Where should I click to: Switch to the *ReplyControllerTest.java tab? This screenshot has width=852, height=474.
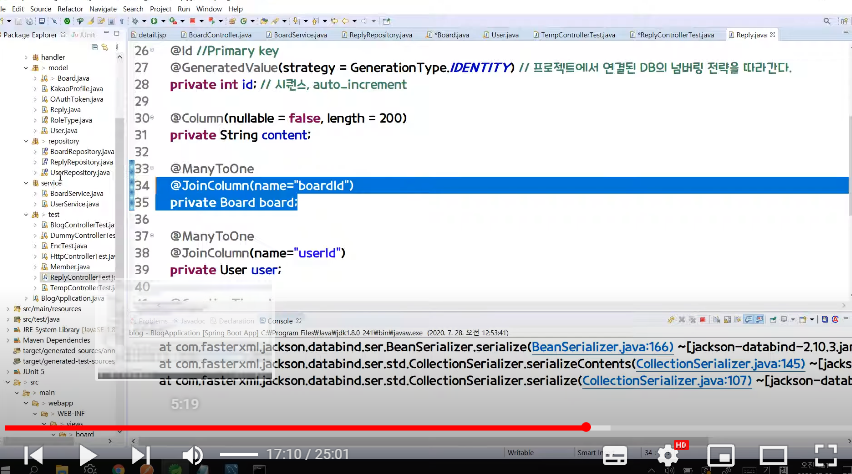(x=672, y=35)
